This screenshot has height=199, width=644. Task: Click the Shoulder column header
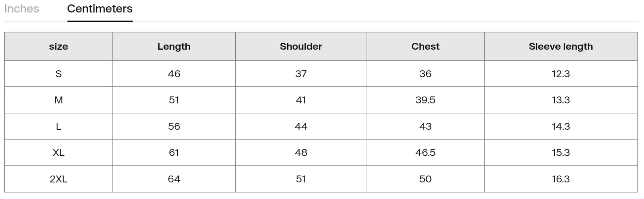301,46
